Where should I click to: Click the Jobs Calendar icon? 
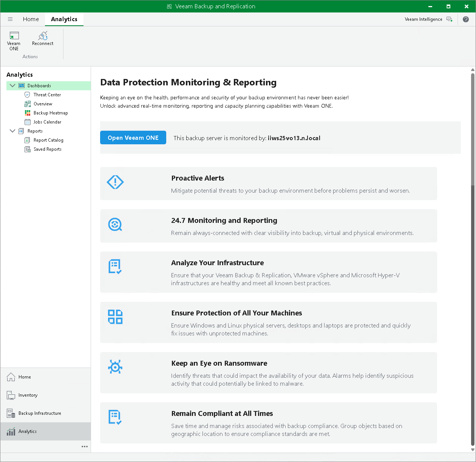click(x=28, y=122)
